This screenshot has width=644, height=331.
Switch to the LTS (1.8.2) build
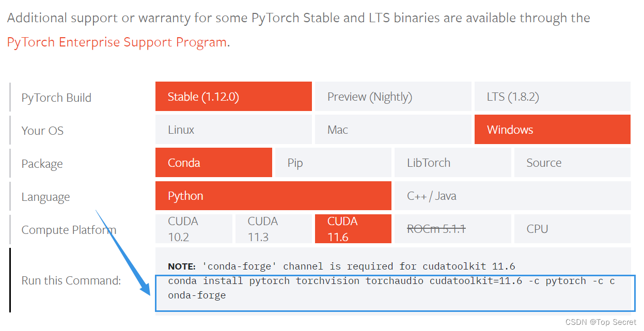click(x=552, y=96)
